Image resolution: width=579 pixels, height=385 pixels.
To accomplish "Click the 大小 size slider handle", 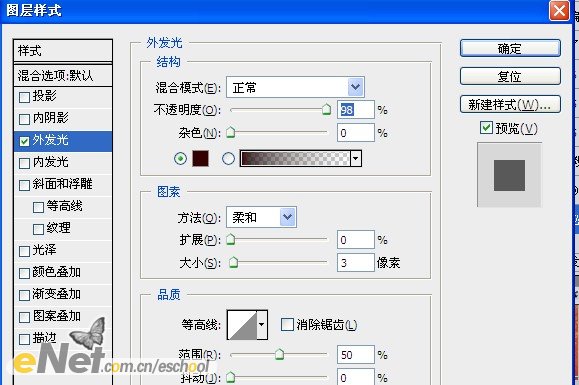I will coord(233,262).
